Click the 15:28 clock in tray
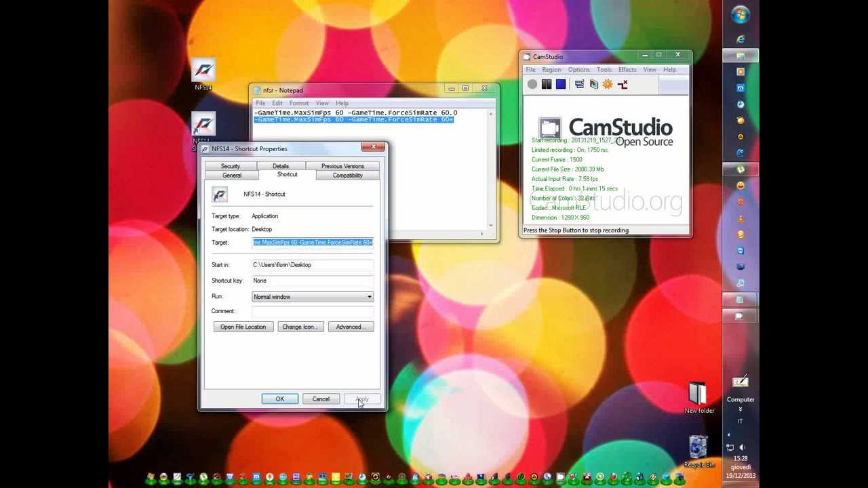Viewport: 868px width, 488px height. (x=741, y=458)
